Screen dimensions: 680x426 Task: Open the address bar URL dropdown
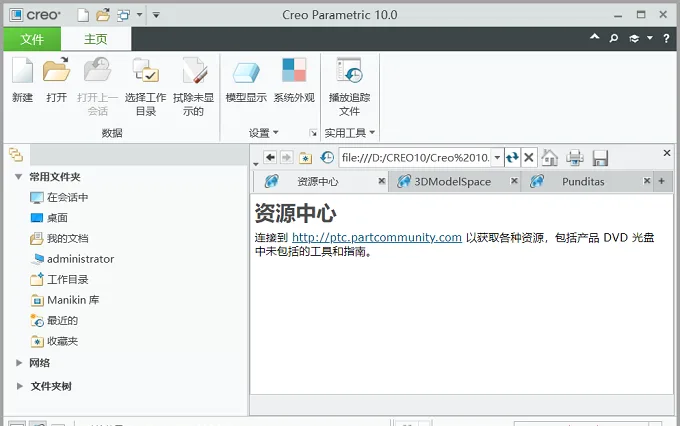pyautogui.click(x=497, y=157)
